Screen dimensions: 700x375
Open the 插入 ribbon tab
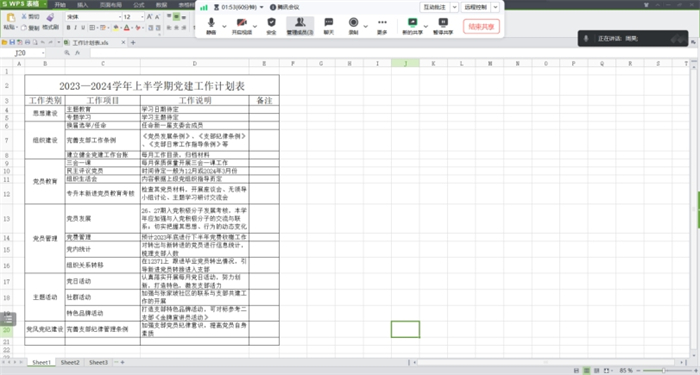click(83, 5)
